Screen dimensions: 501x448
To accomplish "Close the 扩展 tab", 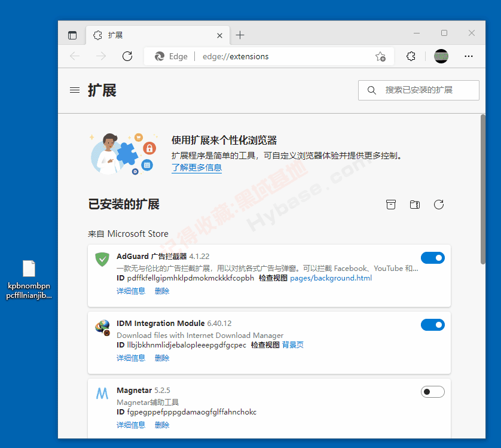I will [219, 35].
